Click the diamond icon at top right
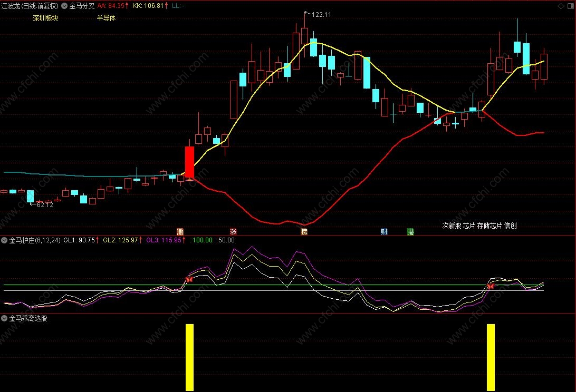 pyautogui.click(x=561, y=6)
